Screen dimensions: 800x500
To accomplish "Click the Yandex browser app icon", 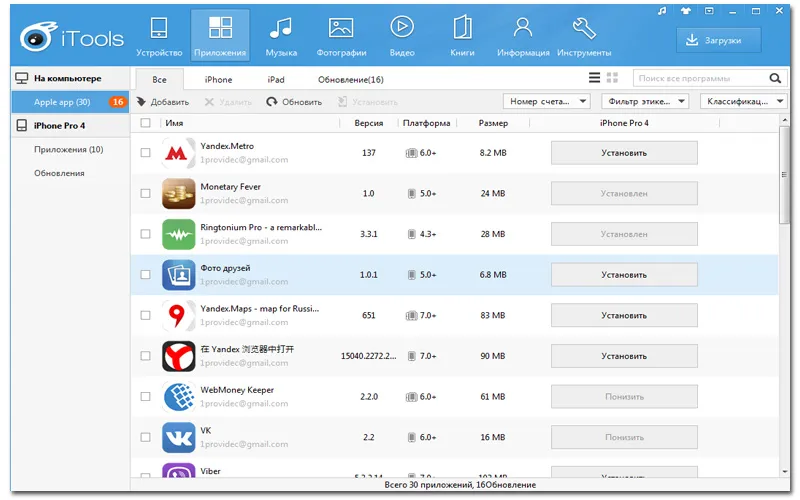I will tap(178, 356).
